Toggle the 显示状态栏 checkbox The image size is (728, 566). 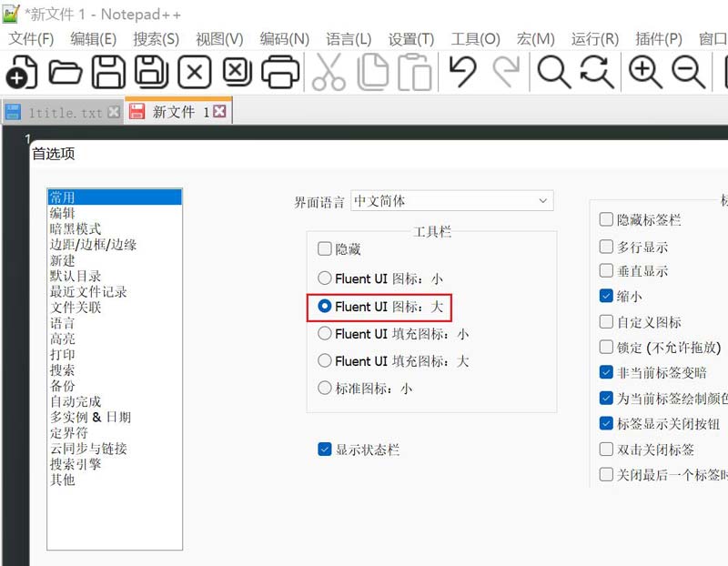(x=325, y=449)
